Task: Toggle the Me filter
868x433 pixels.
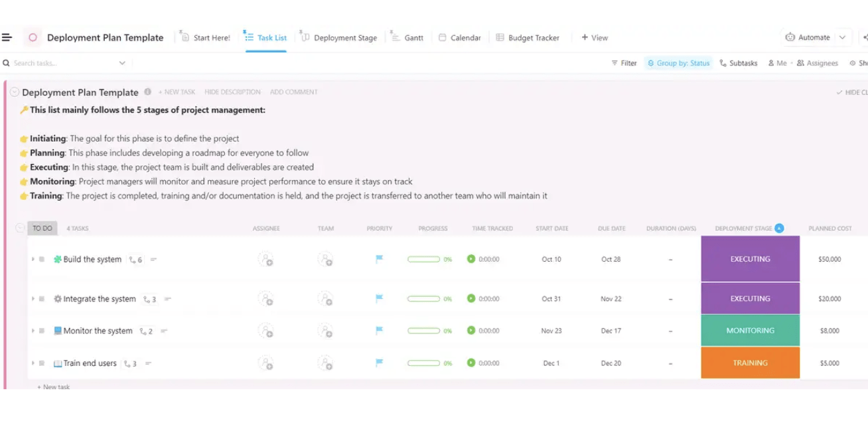Action: coord(777,63)
